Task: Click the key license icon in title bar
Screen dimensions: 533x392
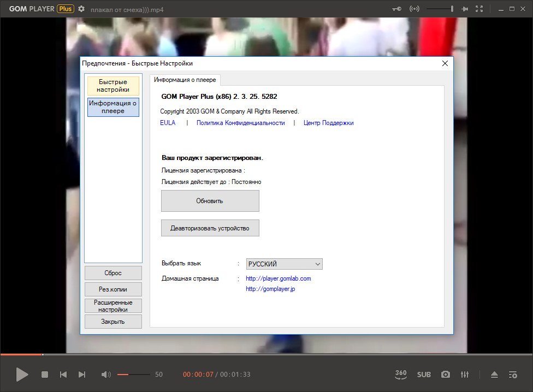Action: coord(396,9)
